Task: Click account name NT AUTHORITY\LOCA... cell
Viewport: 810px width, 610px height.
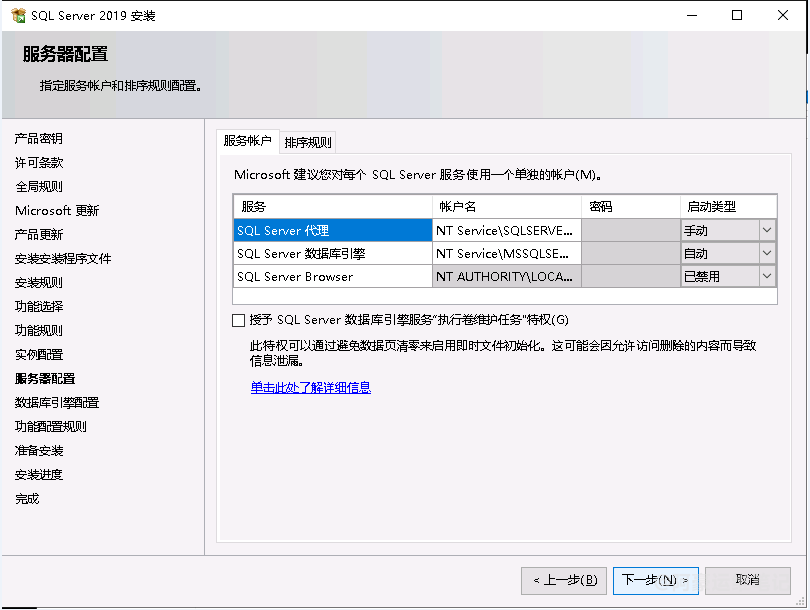Action: (507, 276)
